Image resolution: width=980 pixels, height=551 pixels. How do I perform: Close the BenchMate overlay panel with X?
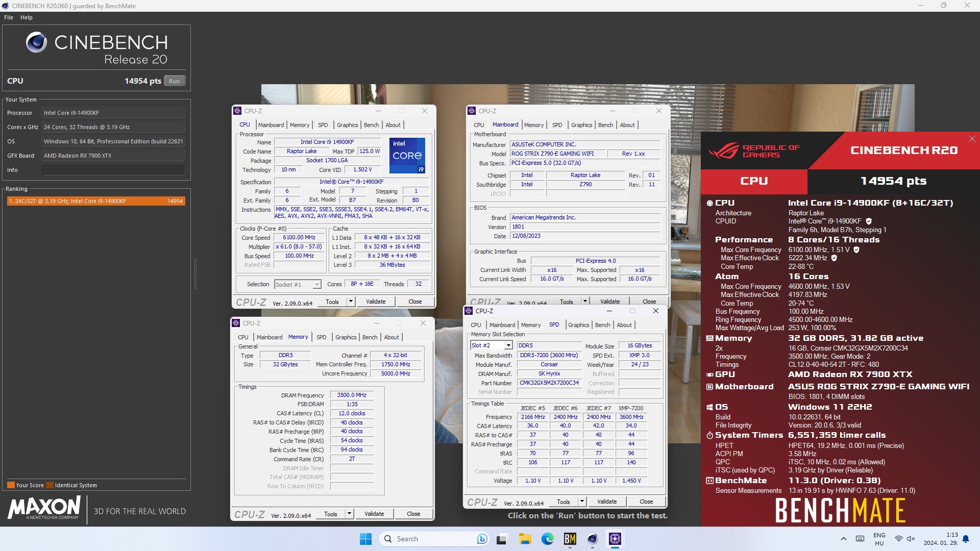coord(972,139)
